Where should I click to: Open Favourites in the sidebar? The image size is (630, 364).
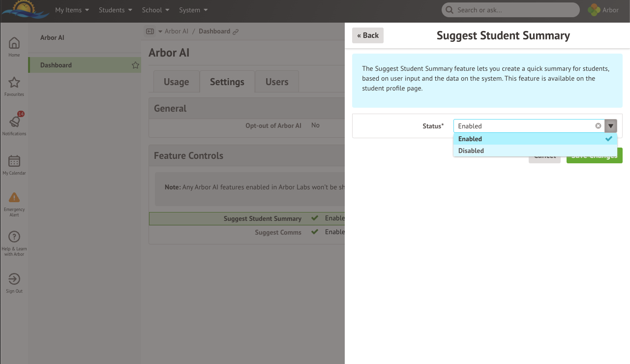[x=14, y=86]
